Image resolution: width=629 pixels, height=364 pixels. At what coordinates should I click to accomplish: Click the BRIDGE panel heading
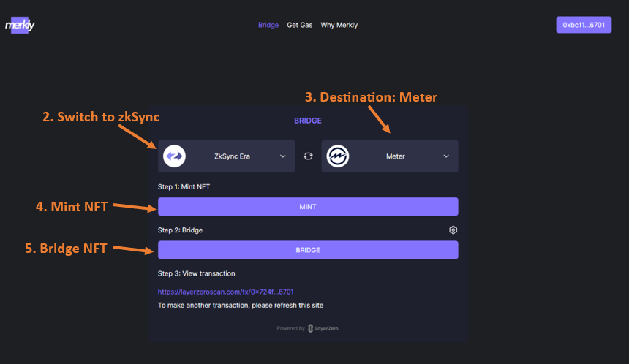point(308,121)
